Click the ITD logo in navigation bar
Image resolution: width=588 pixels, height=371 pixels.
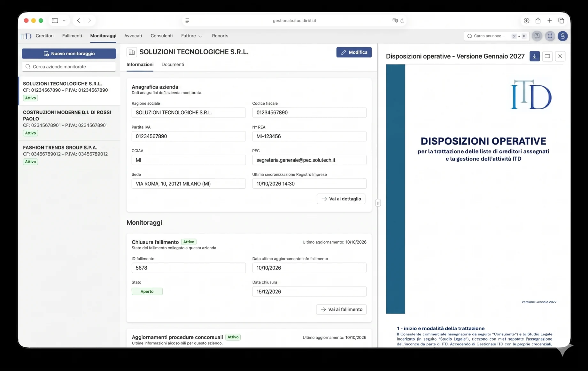26,36
